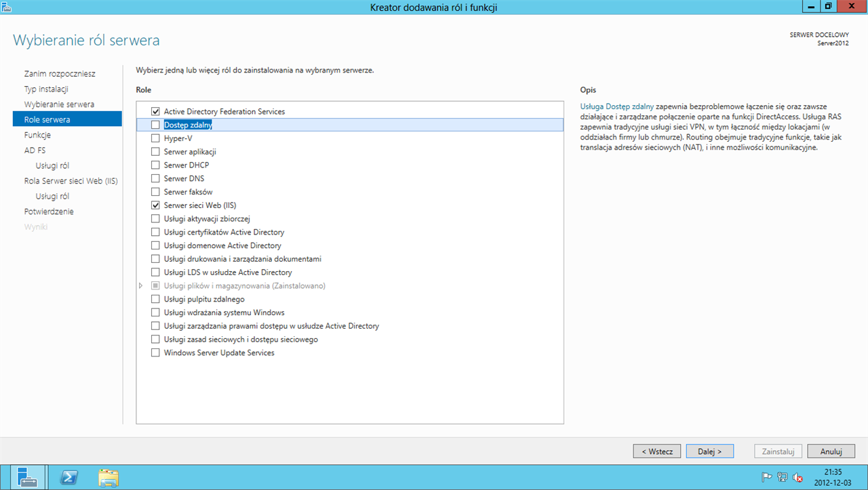Viewport: 868px width, 490px height.
Task: Cancel the wizard with Anuluj
Action: tap(831, 451)
